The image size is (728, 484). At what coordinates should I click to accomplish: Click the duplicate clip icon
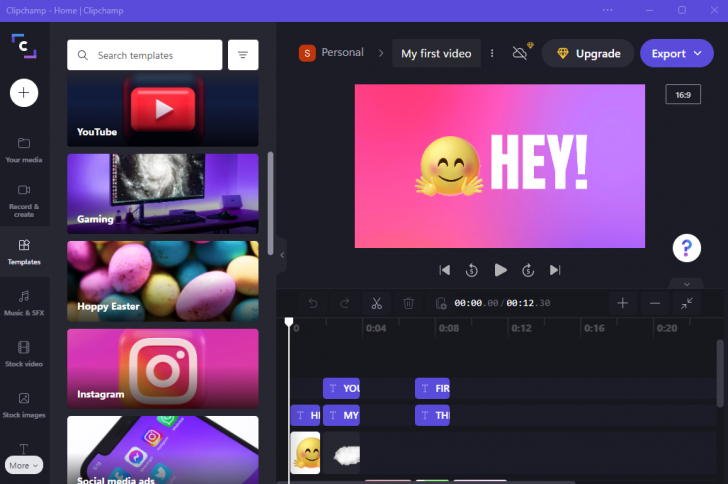pos(441,303)
